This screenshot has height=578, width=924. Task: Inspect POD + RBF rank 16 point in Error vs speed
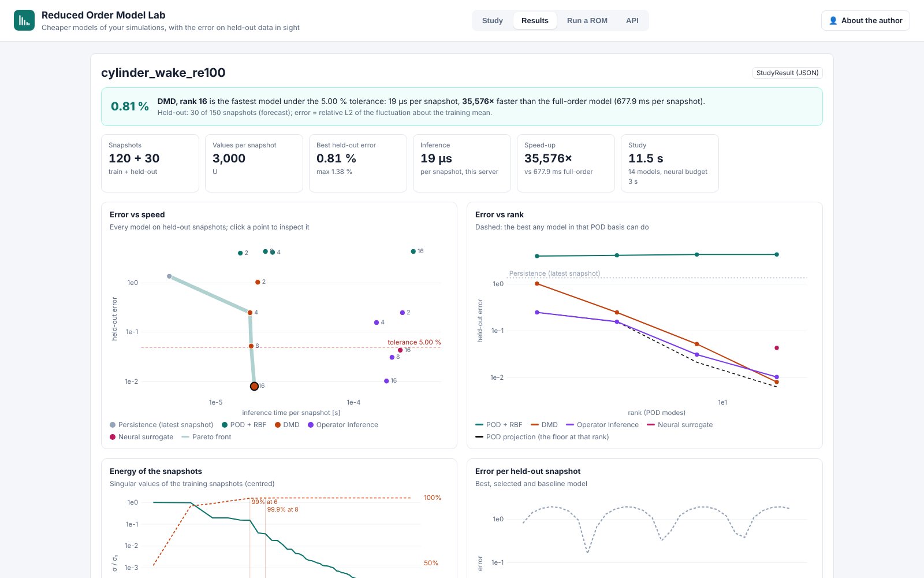(x=413, y=251)
